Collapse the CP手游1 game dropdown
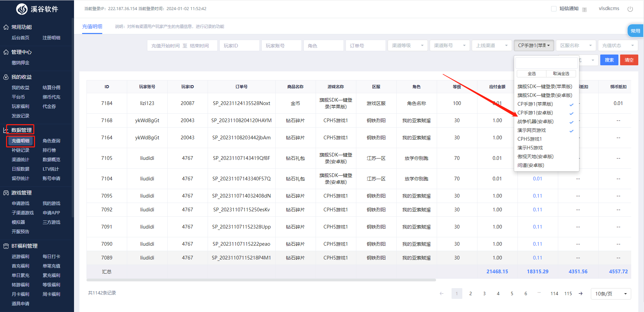 pyautogui.click(x=534, y=45)
